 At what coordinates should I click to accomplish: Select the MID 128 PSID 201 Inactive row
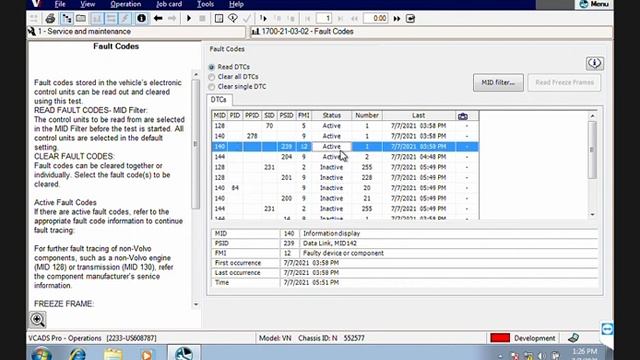click(x=345, y=178)
